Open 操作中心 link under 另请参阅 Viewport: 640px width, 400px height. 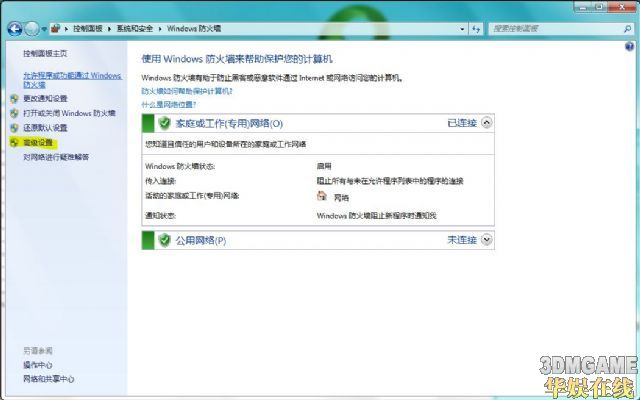(x=38, y=365)
